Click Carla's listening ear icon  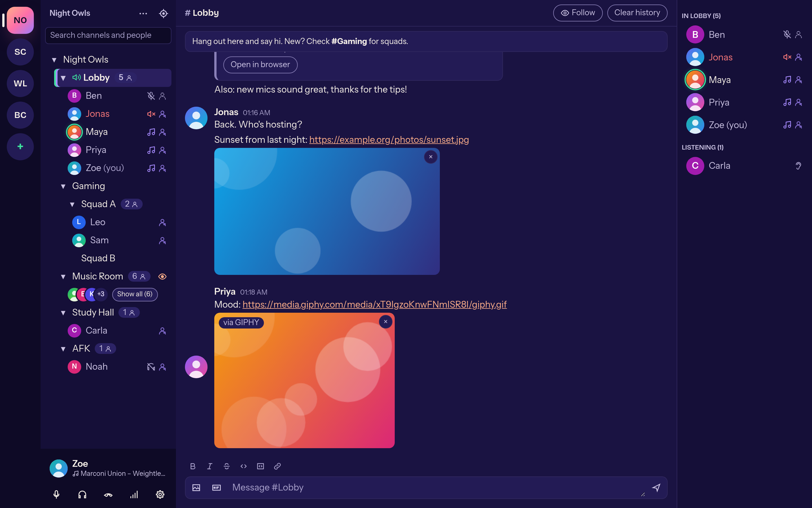pyautogui.click(x=798, y=166)
